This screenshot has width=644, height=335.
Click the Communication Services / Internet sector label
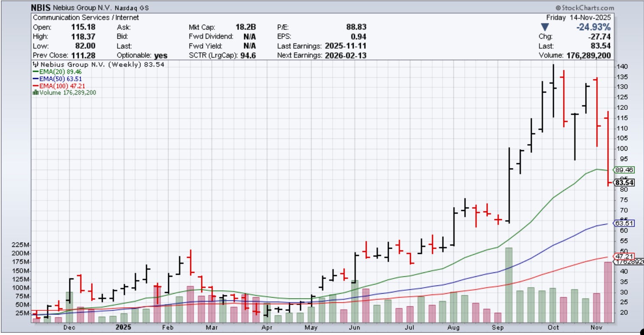[x=86, y=17]
